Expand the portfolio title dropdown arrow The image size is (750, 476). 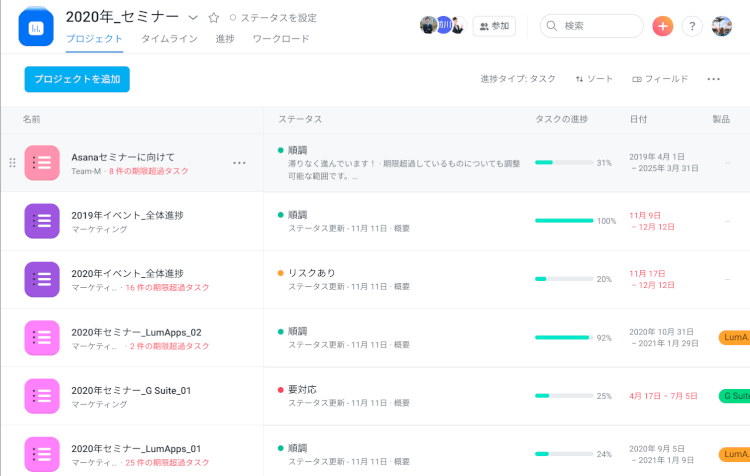(x=193, y=18)
